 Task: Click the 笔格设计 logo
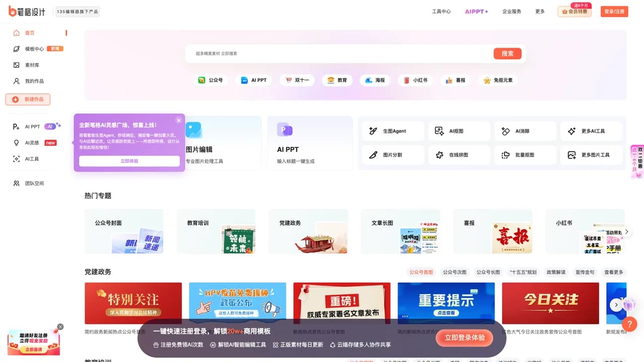[x=27, y=12]
